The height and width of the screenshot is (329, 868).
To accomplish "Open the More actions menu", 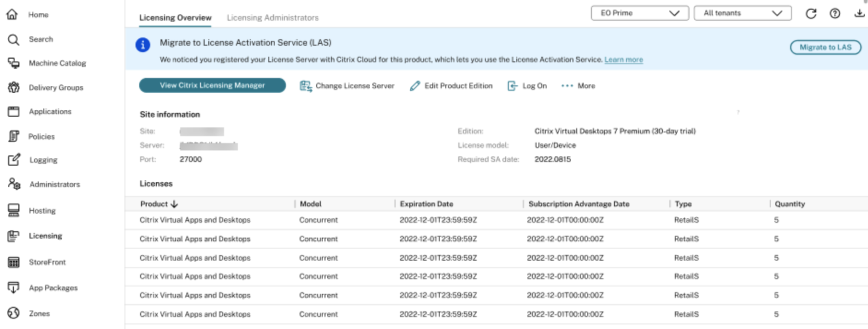I will click(578, 86).
